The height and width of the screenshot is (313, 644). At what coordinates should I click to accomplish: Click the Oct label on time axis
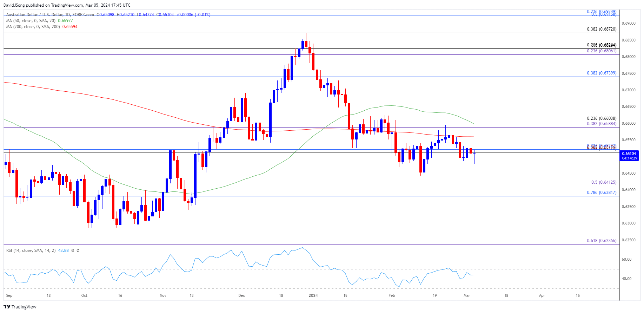[x=84, y=296]
